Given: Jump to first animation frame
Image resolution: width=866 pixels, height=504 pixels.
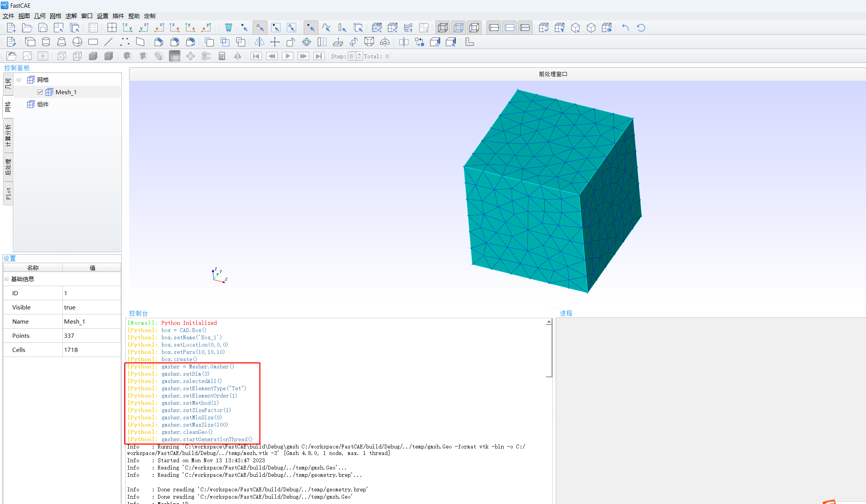Looking at the screenshot, I should tap(256, 56).
